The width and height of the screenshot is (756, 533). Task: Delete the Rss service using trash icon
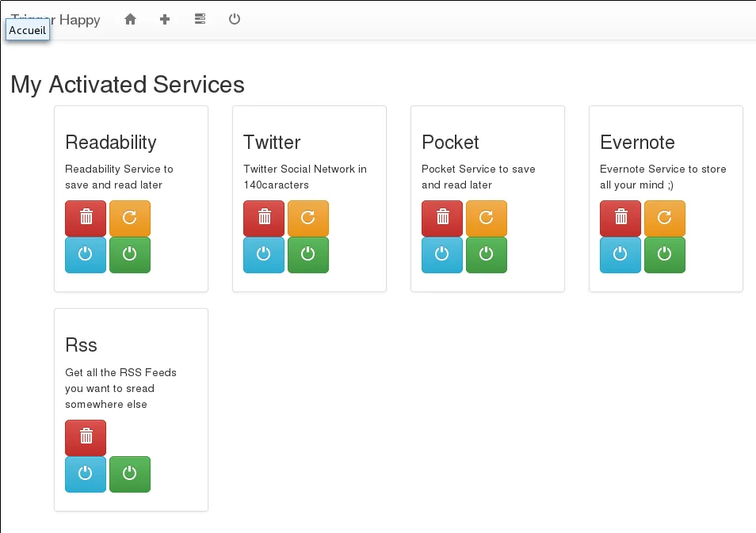click(85, 437)
